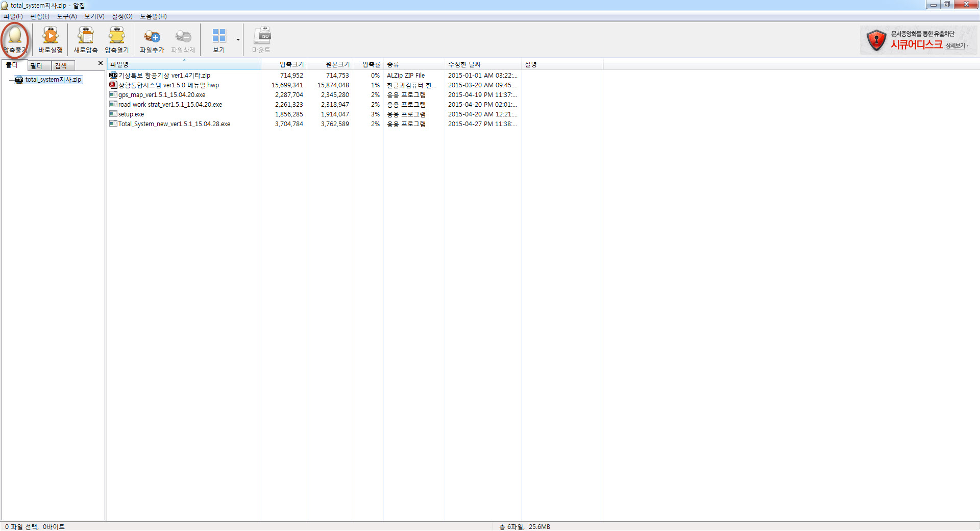The image size is (980, 531).
Task: Switch to the 검색 tab
Action: pyautogui.click(x=62, y=66)
